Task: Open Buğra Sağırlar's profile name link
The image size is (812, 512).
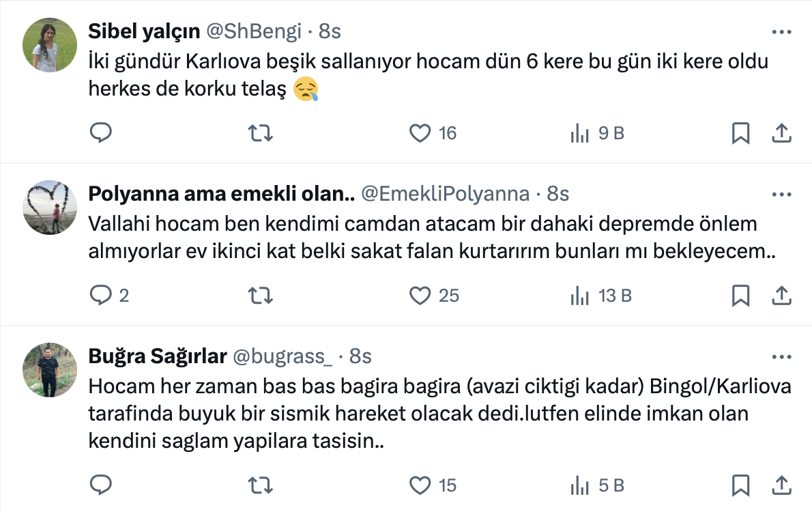Action: pyautogui.click(x=158, y=356)
